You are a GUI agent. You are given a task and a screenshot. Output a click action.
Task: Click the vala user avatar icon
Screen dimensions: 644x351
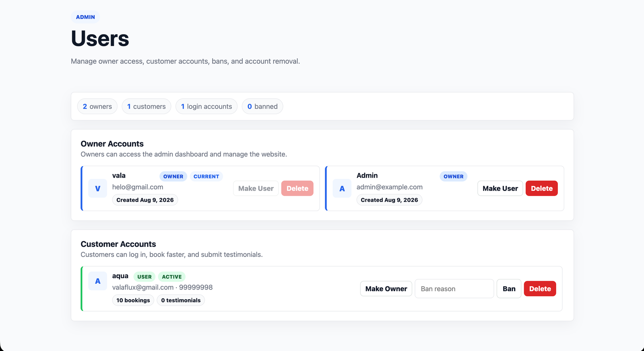click(x=97, y=188)
